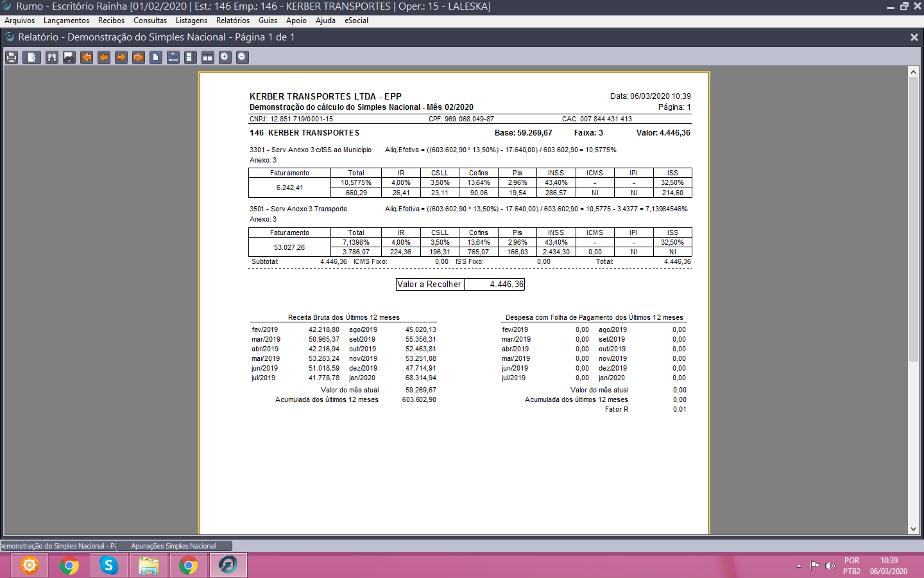Click the Fator R value 0,01
The height and width of the screenshot is (578, 924).
[680, 409]
